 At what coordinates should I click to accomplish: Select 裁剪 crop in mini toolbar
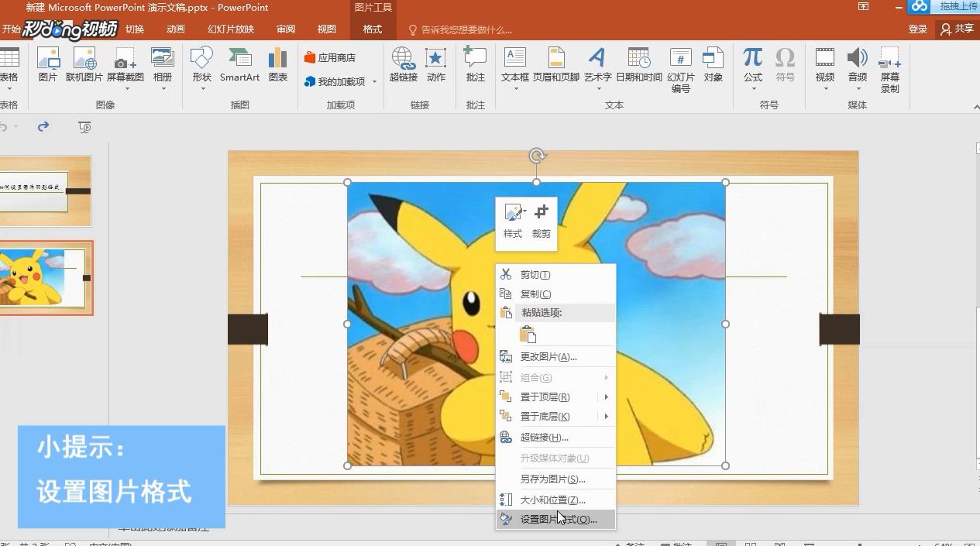pos(542,221)
